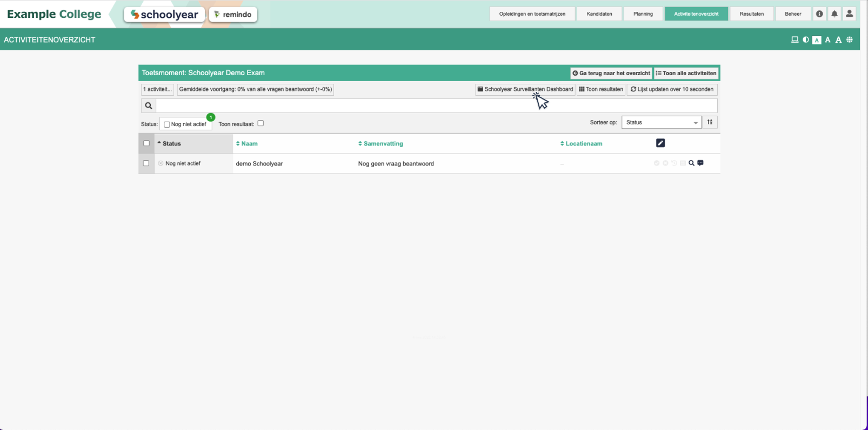Viewport: 868px width, 430px height.
Task: Open the language globe icon
Action: 850,39
